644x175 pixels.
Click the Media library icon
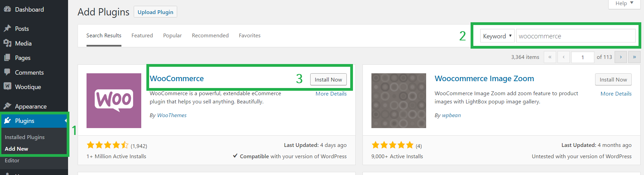[7, 43]
